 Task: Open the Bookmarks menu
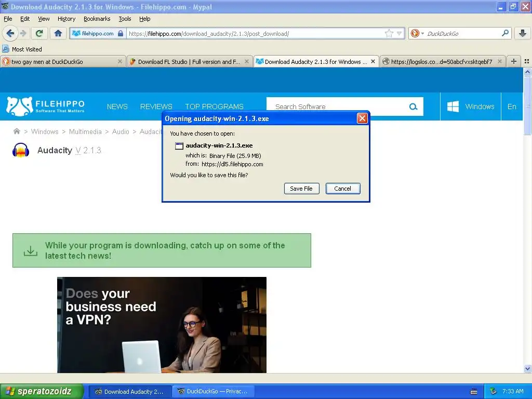tap(97, 19)
